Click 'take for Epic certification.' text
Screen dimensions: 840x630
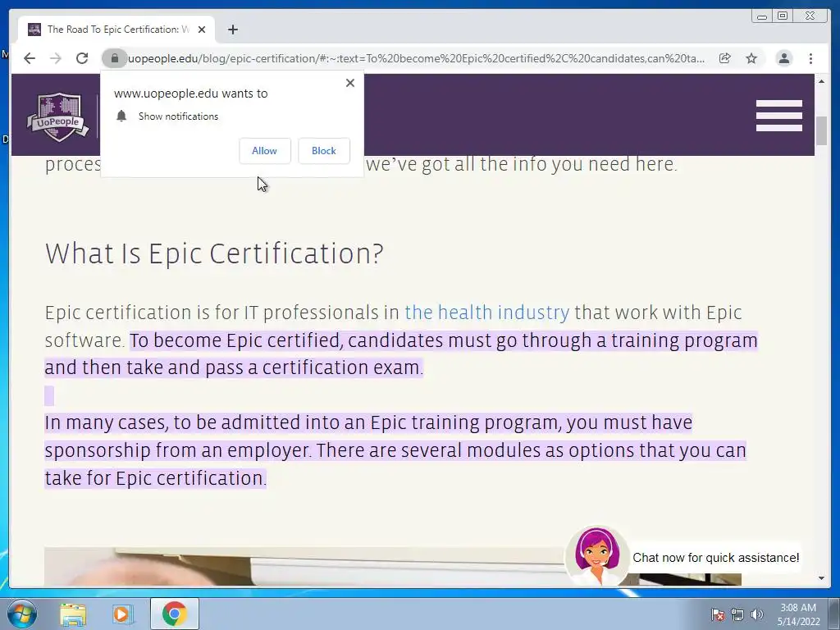(x=155, y=478)
